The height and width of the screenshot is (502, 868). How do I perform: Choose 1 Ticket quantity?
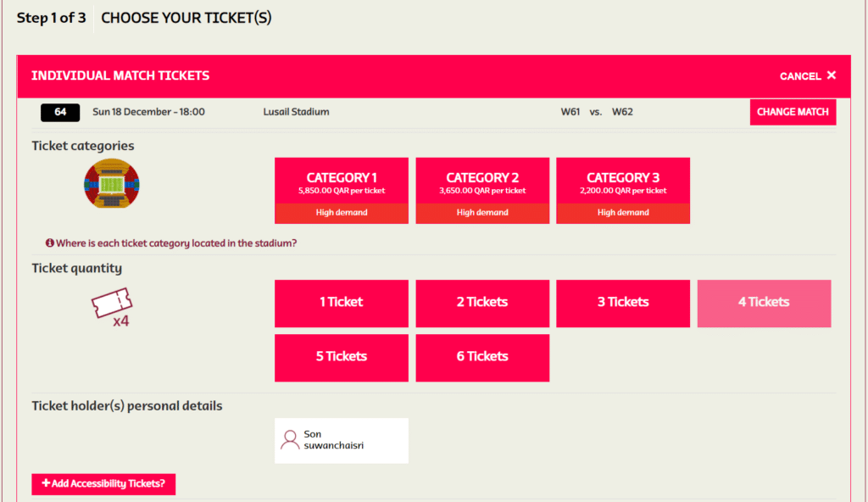point(342,303)
